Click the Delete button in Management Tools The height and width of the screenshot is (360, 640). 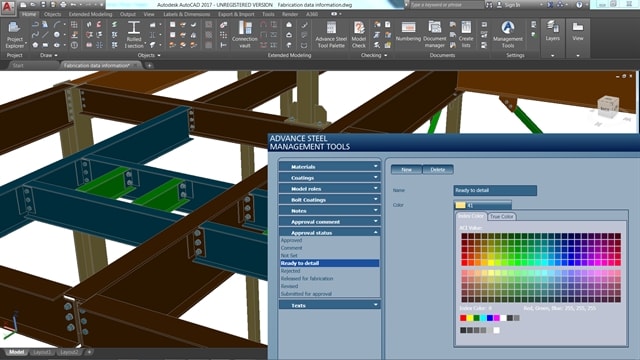click(x=438, y=169)
